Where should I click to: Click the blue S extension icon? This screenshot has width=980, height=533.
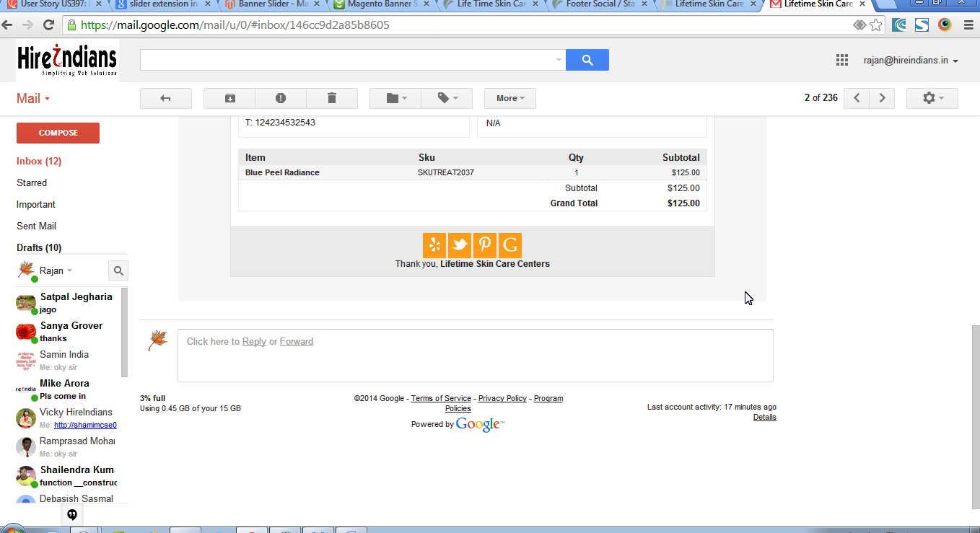click(x=922, y=25)
